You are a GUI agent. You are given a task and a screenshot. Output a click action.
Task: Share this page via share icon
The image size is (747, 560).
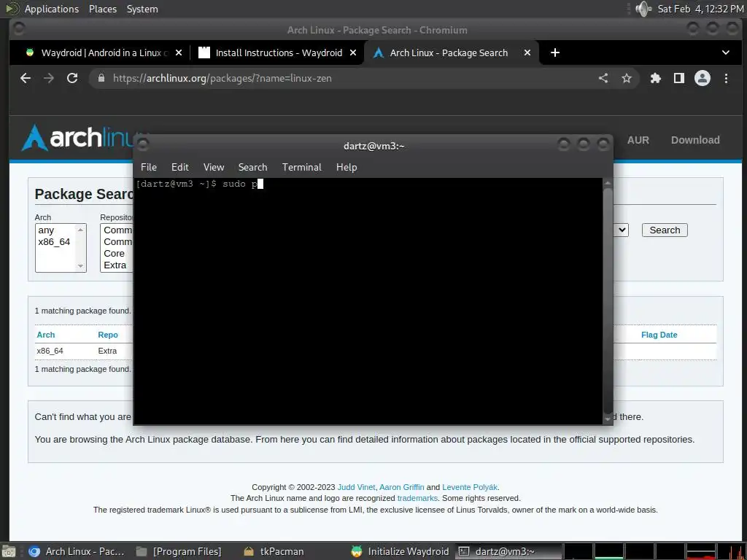tap(603, 78)
